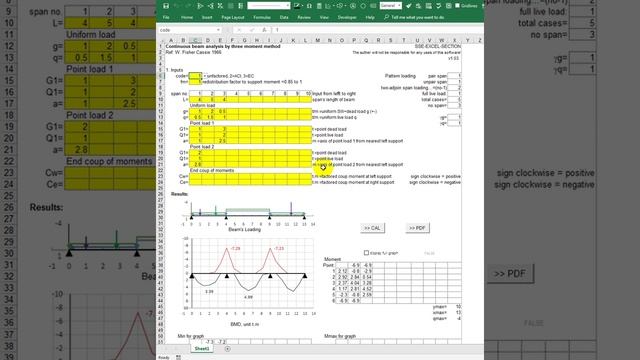Select column C header
This screenshot has height=360, width=640.
pos(195,40)
